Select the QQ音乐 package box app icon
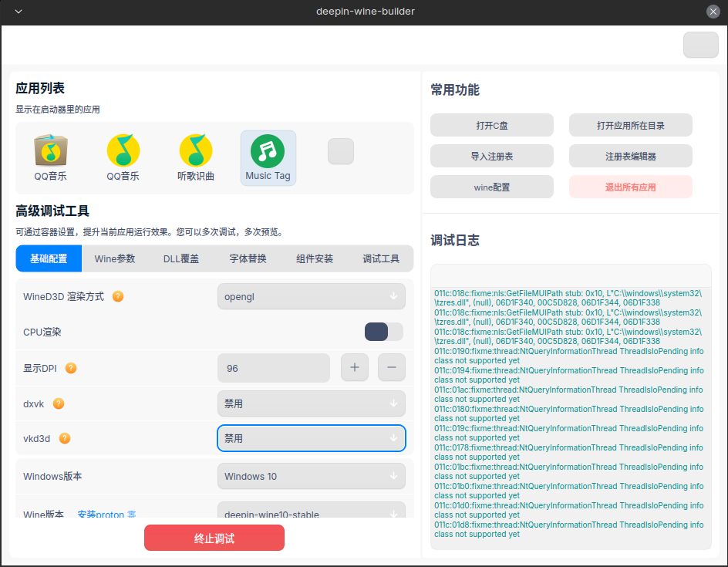The height and width of the screenshot is (567, 728). pos(51,150)
